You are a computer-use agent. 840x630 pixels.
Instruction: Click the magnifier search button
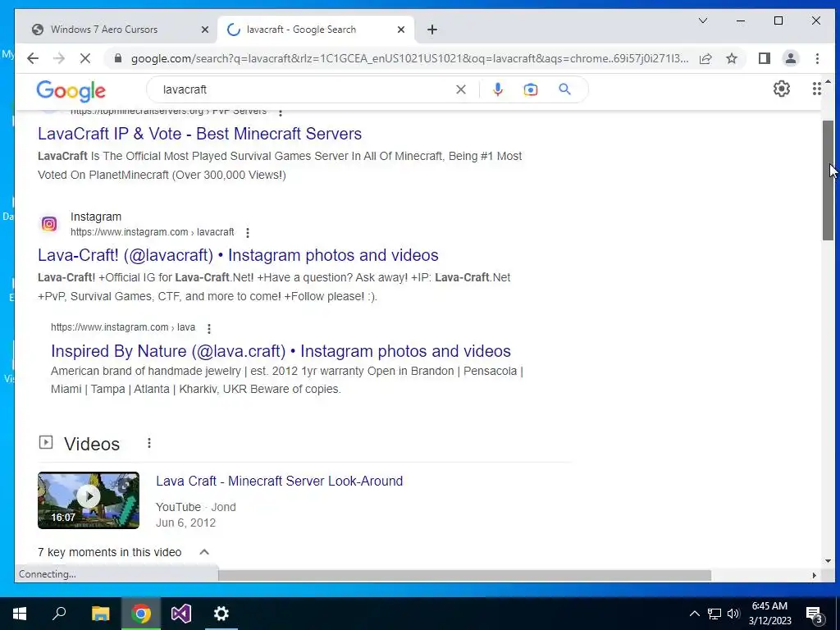pyautogui.click(x=564, y=89)
